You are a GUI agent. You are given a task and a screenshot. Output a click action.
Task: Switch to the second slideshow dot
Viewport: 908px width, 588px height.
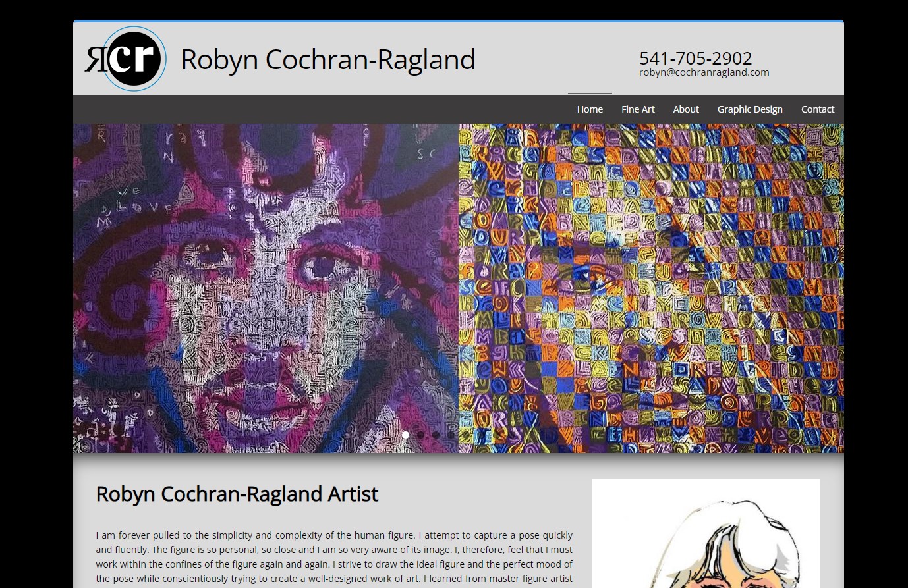[x=420, y=435]
